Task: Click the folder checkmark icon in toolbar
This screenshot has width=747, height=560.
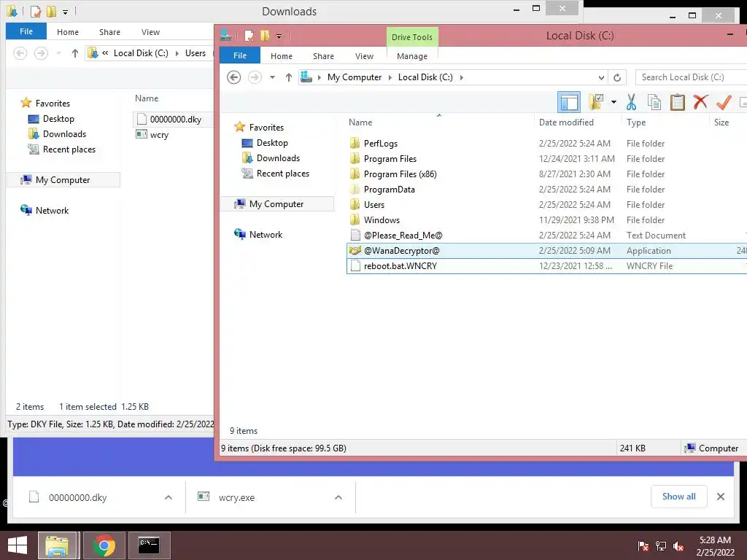Action: pos(596,102)
